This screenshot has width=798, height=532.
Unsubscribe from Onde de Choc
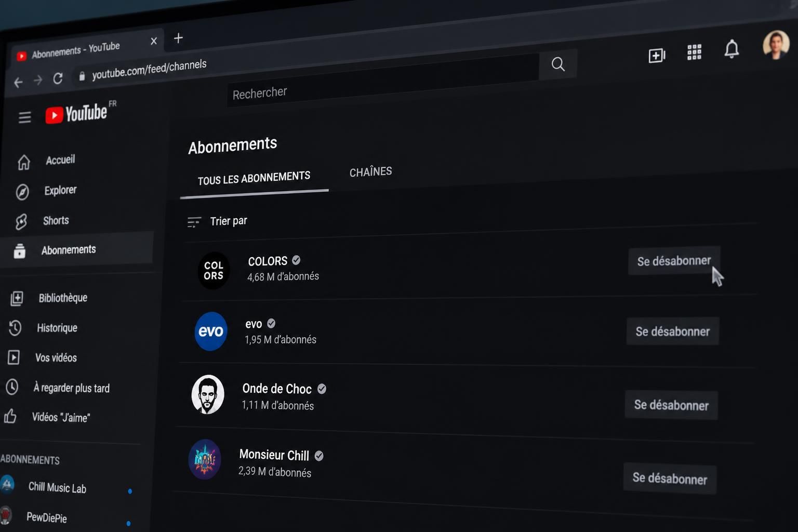coord(671,405)
